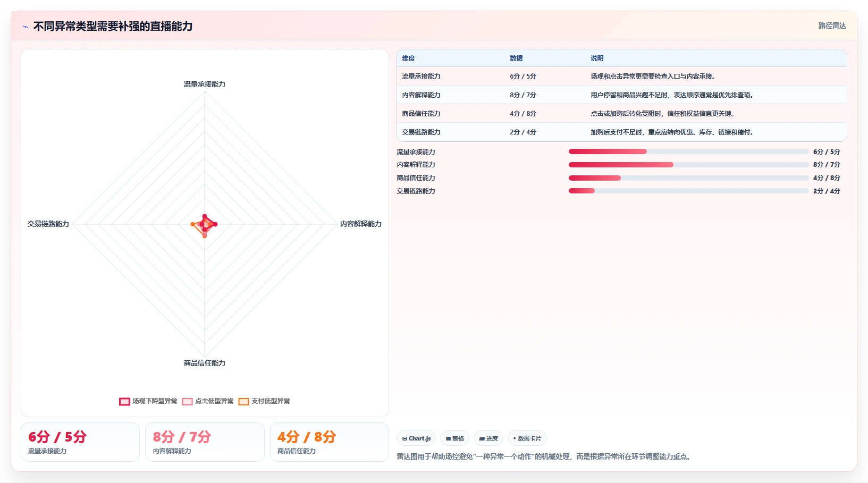The image size is (868, 483).
Task: Toggle 点击低型异常 legend series
Action: pyautogui.click(x=208, y=401)
